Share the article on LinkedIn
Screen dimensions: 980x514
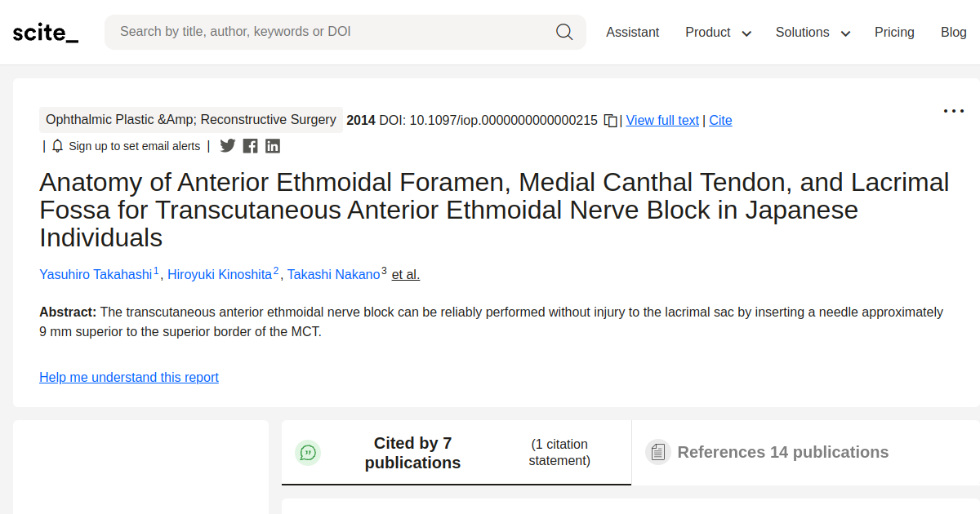(x=273, y=145)
